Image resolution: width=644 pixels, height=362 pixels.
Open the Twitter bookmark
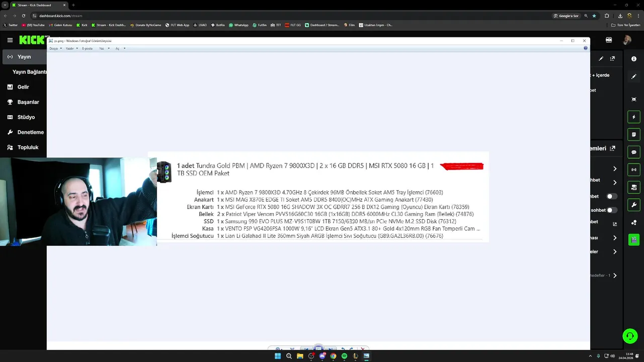click(x=11, y=25)
